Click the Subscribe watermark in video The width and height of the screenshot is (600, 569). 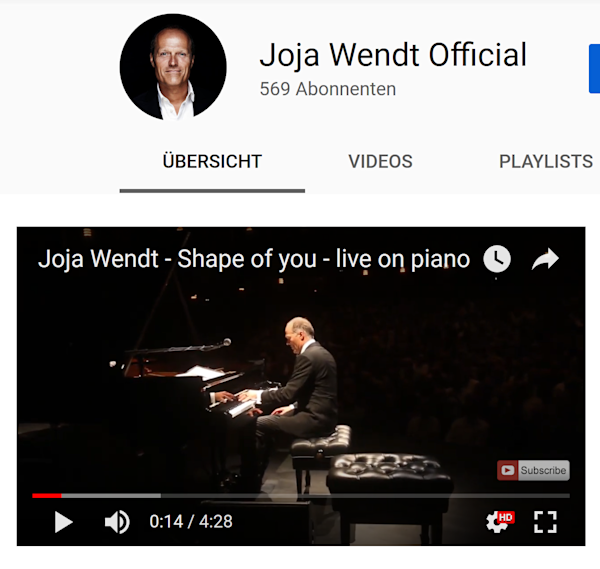533,470
